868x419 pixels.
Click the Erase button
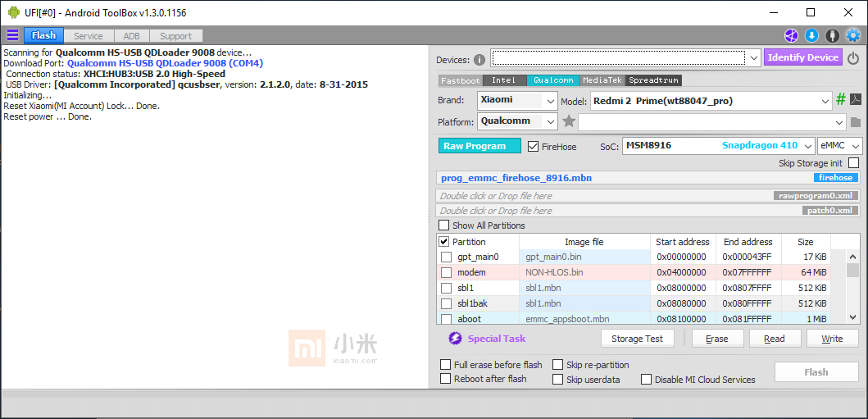pos(717,339)
